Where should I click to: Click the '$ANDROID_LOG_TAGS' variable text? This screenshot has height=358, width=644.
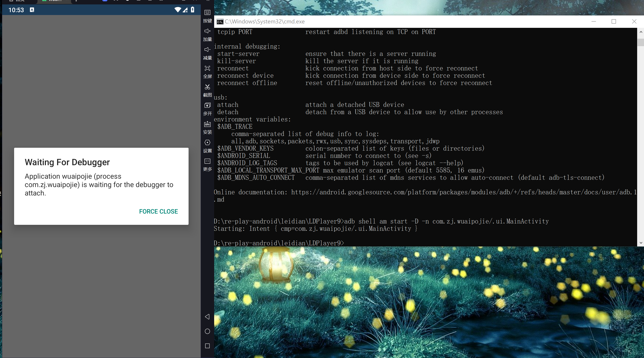(x=247, y=163)
